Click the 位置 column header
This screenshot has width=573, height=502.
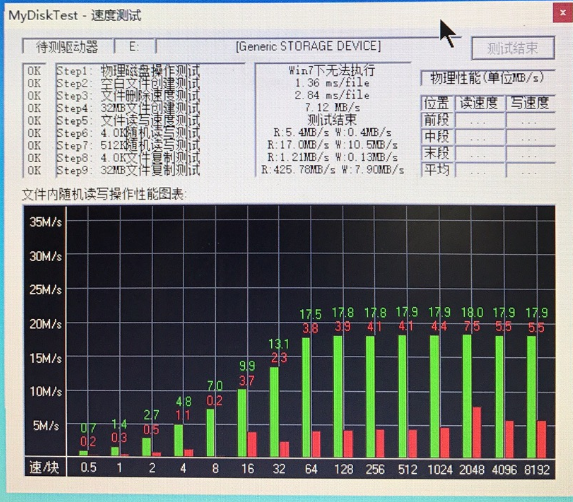click(436, 103)
